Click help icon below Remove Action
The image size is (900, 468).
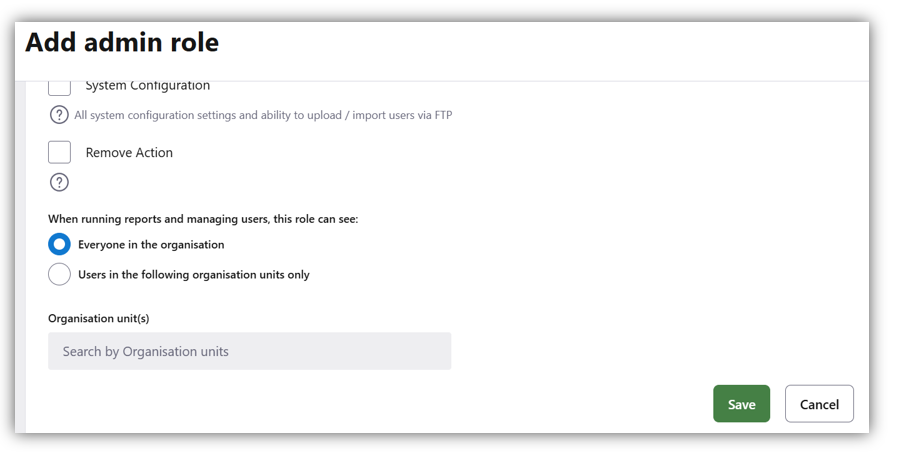point(59,182)
